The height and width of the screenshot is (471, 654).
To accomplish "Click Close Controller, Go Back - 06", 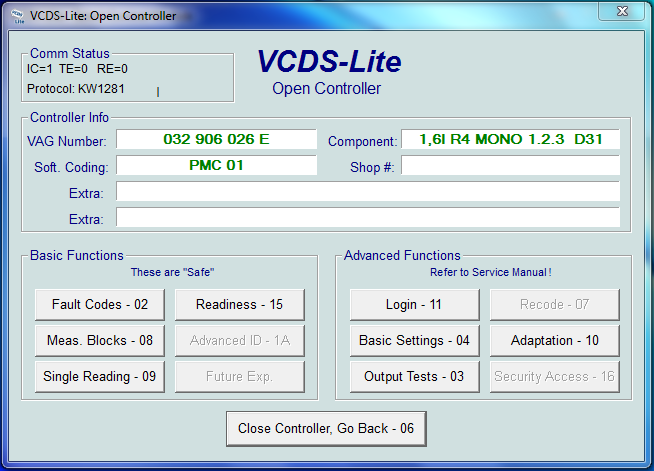I will tap(326, 428).
